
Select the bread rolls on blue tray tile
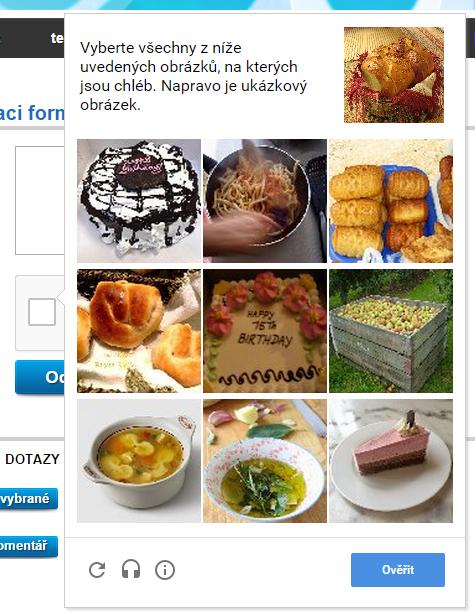pos(391,201)
